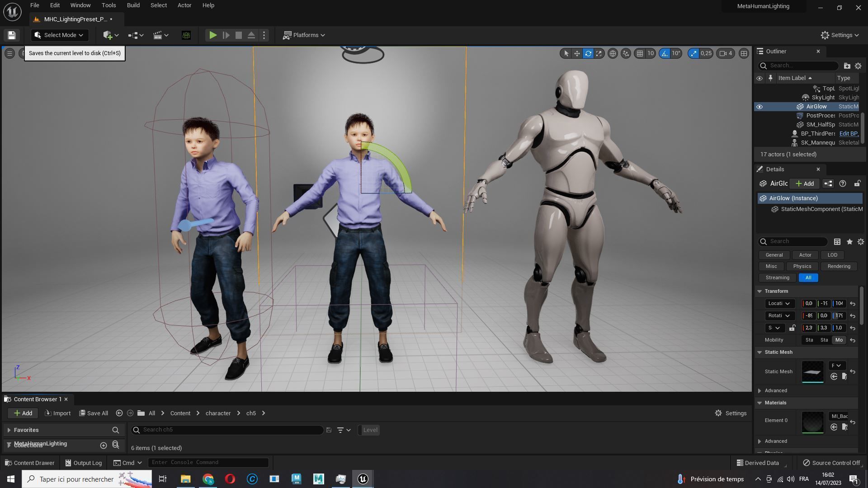Image resolution: width=868 pixels, height=488 pixels.
Task: Select the viewport Select objects tool
Action: click(x=566, y=53)
